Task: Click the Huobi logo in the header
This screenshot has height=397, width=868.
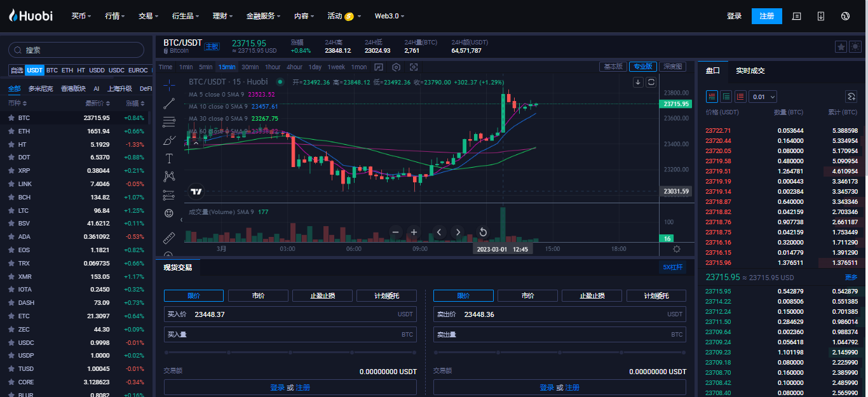Action: pos(31,16)
